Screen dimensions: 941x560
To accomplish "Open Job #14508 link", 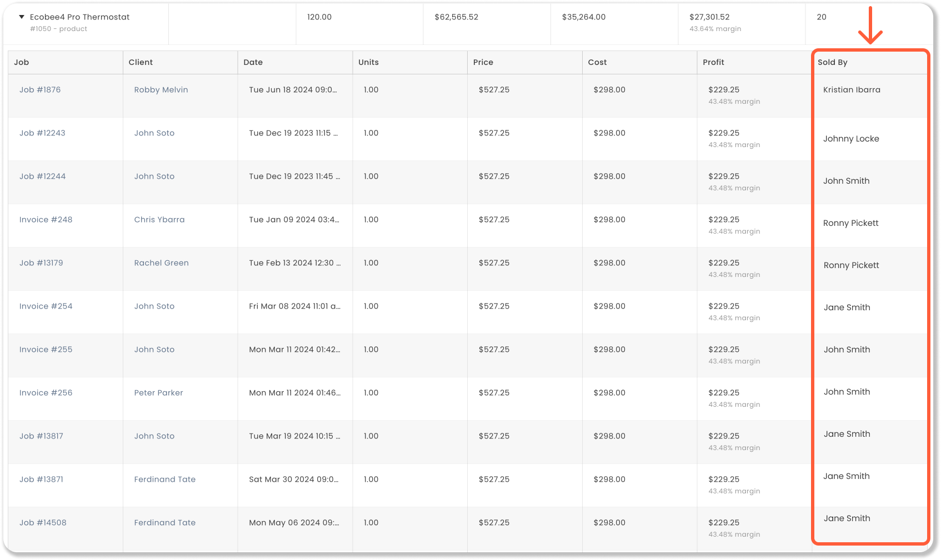I will [43, 523].
